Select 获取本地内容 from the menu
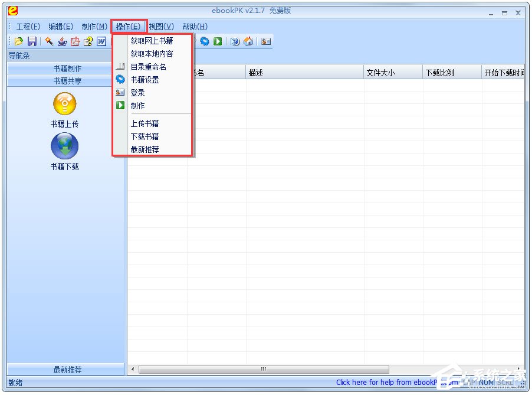This screenshot has height=395, width=532. click(x=152, y=54)
